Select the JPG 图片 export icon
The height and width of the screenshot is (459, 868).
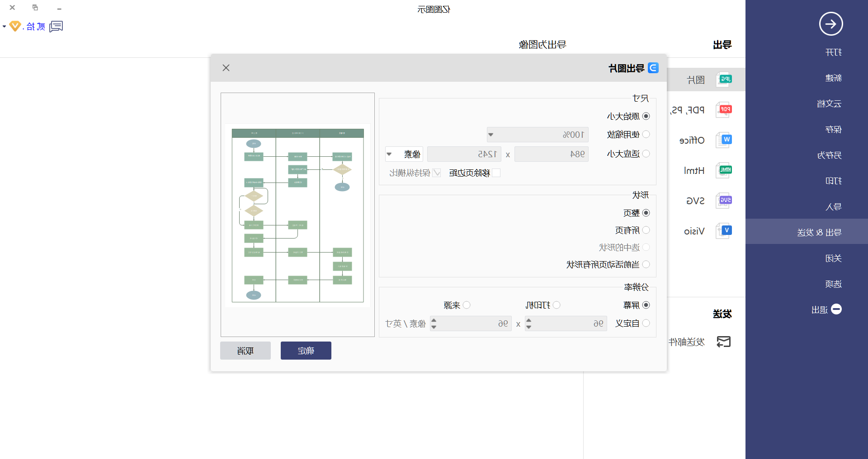(x=724, y=80)
